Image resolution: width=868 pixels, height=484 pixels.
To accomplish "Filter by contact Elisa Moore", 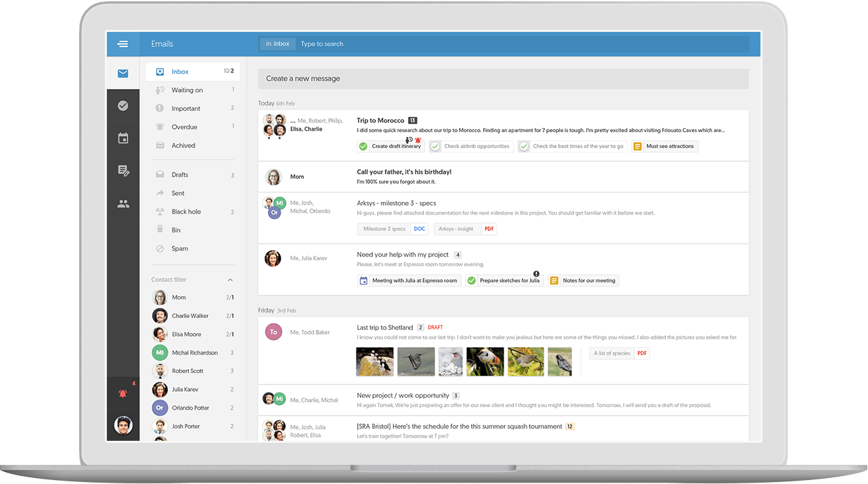I will (x=192, y=334).
